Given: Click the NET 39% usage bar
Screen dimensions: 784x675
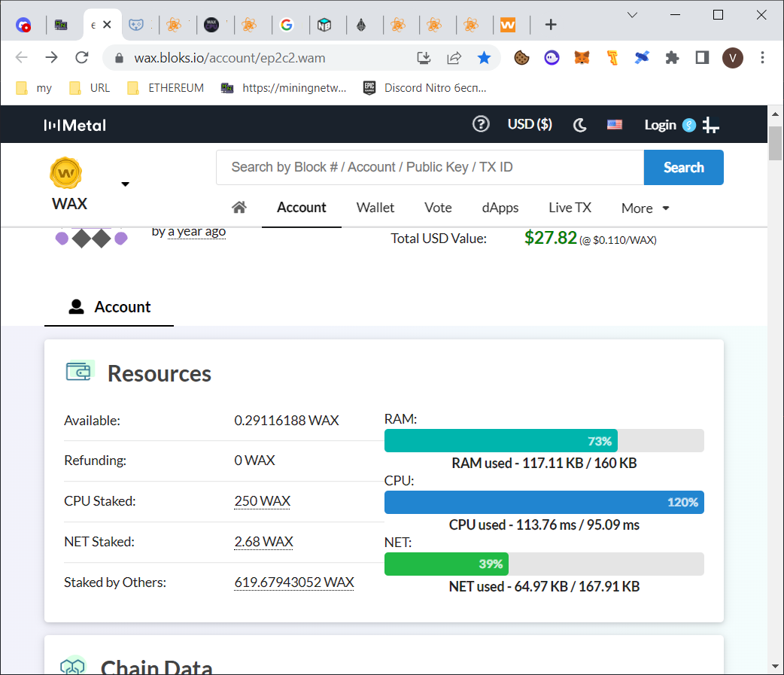Looking at the screenshot, I should [x=544, y=564].
